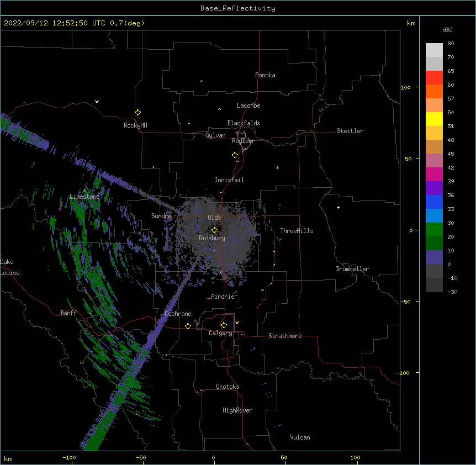Click the Sylvan label
Image resolution: width=476 pixels, height=465 pixels.
(215, 135)
